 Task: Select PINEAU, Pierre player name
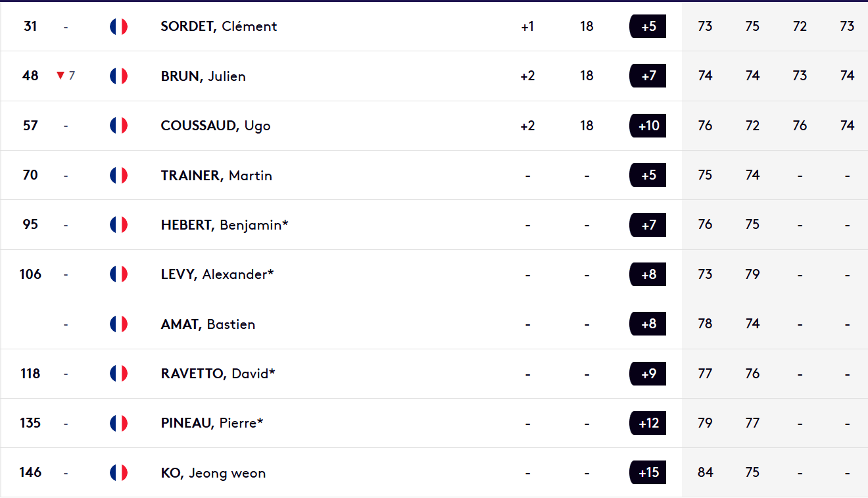[x=212, y=423]
